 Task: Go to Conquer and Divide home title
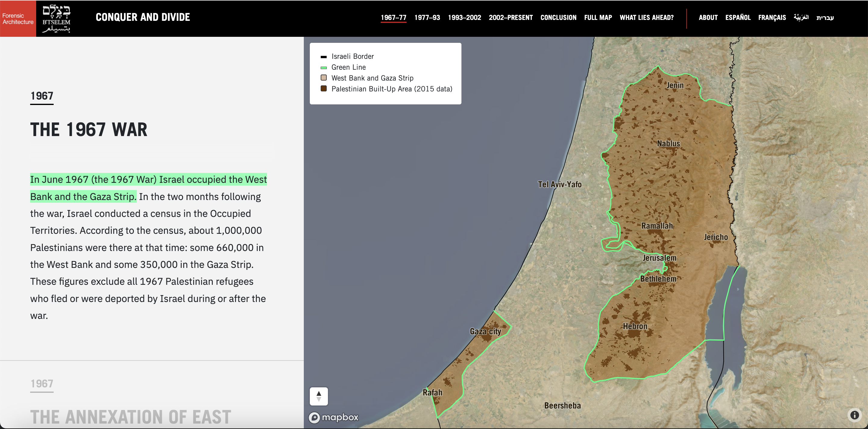(x=143, y=17)
